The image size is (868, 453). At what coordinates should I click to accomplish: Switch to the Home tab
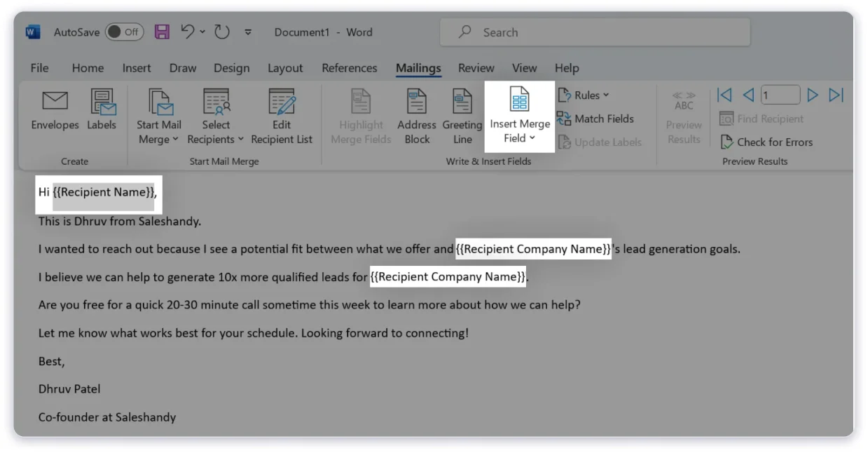tap(88, 68)
